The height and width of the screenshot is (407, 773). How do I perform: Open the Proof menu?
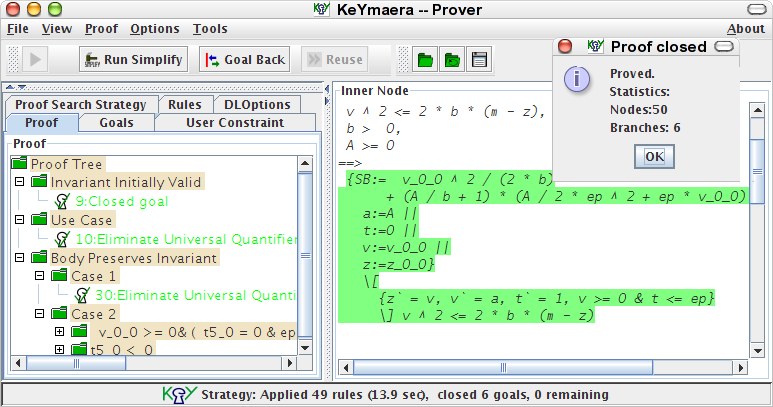pos(101,29)
